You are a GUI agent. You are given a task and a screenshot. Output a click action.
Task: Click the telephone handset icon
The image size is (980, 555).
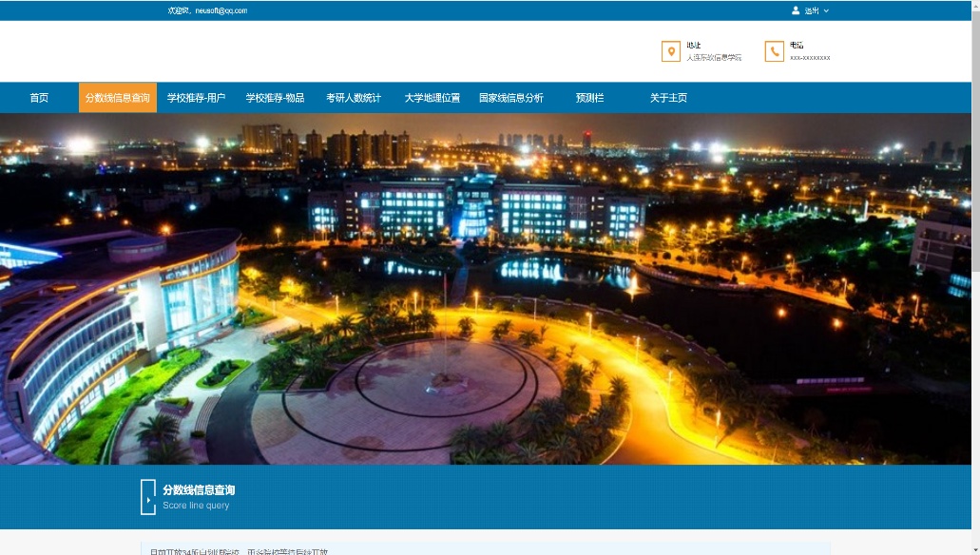click(x=774, y=51)
